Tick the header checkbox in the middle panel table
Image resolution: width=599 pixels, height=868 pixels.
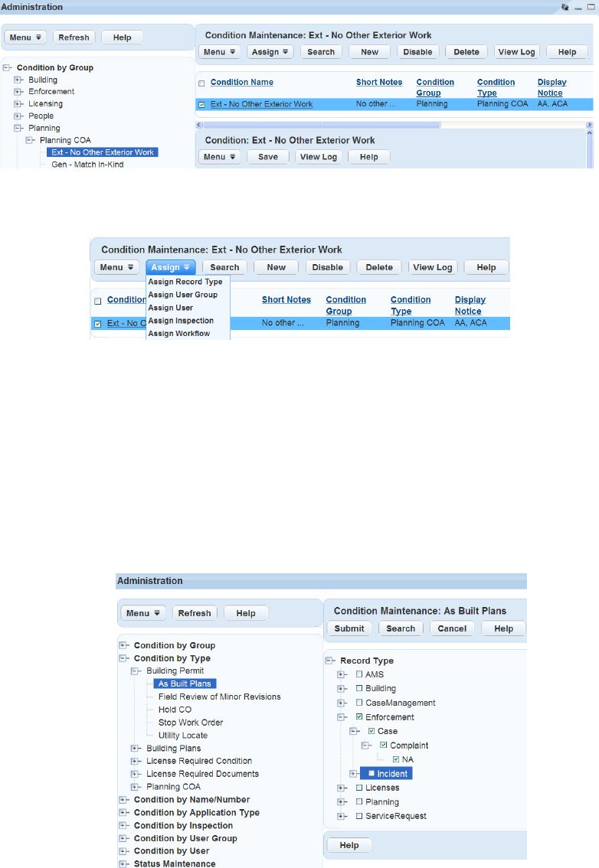(x=98, y=301)
